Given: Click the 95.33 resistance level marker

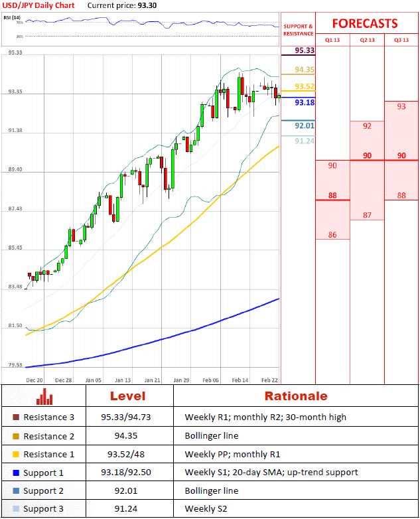Looking at the screenshot, I should tap(305, 50).
